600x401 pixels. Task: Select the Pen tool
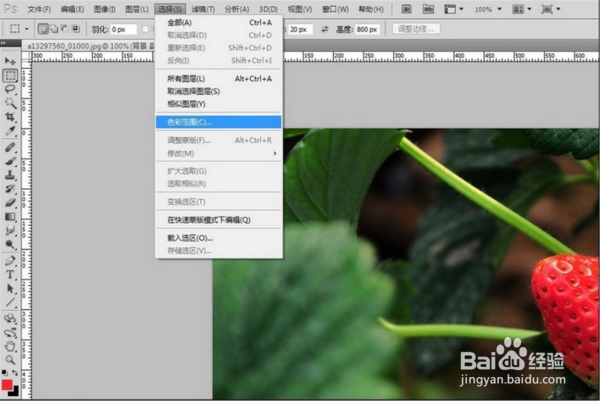[x=10, y=261]
